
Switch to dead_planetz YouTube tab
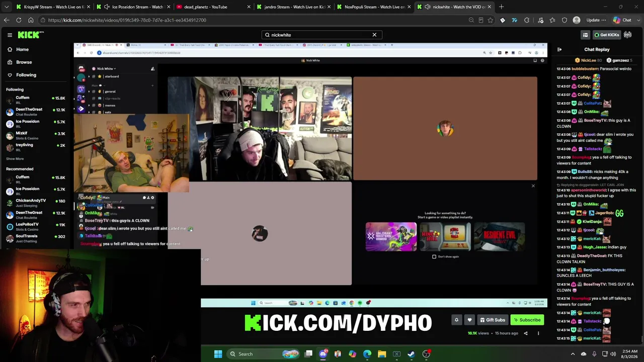[214, 7]
